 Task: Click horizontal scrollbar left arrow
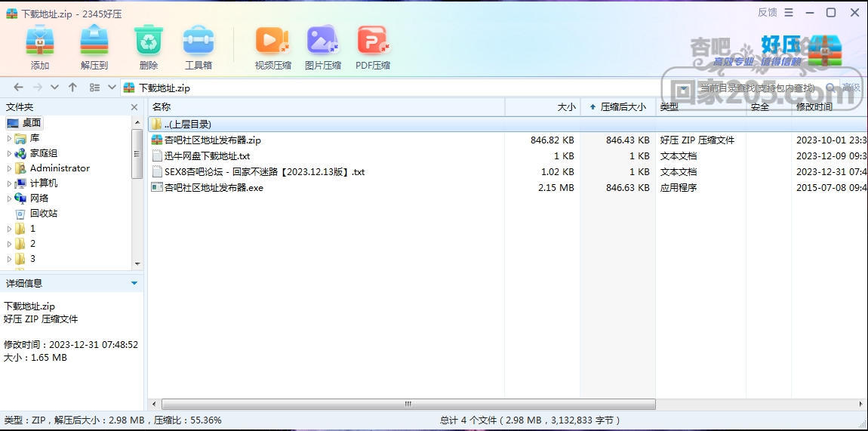click(x=153, y=404)
